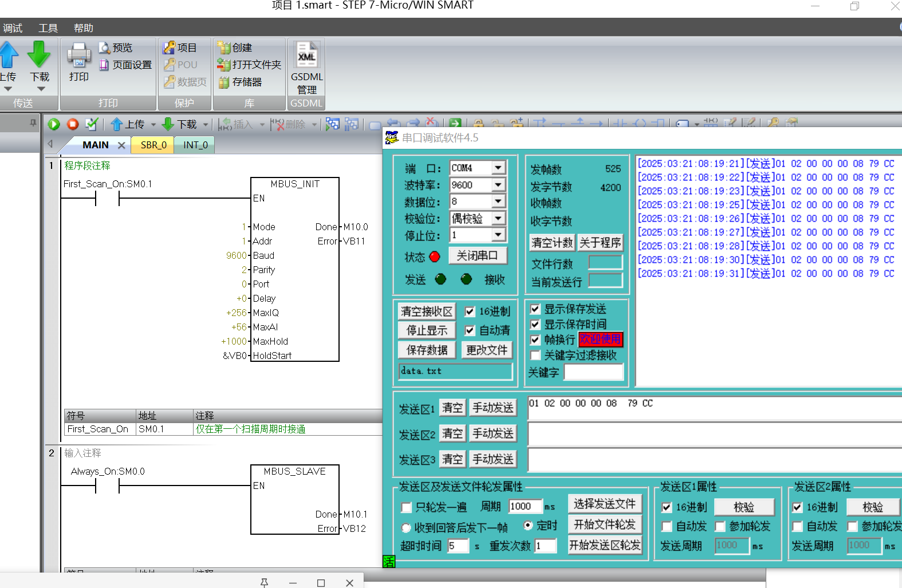Click the Print icon in ribbon
Viewport: 902px width, 588px height.
[x=78, y=56]
